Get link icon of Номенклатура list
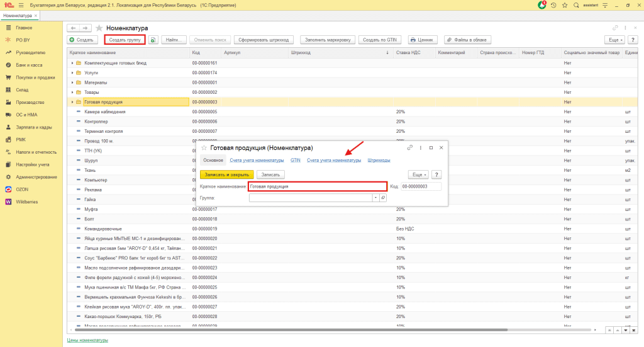Image resolution: width=644 pixels, height=347 pixels. click(x=615, y=28)
